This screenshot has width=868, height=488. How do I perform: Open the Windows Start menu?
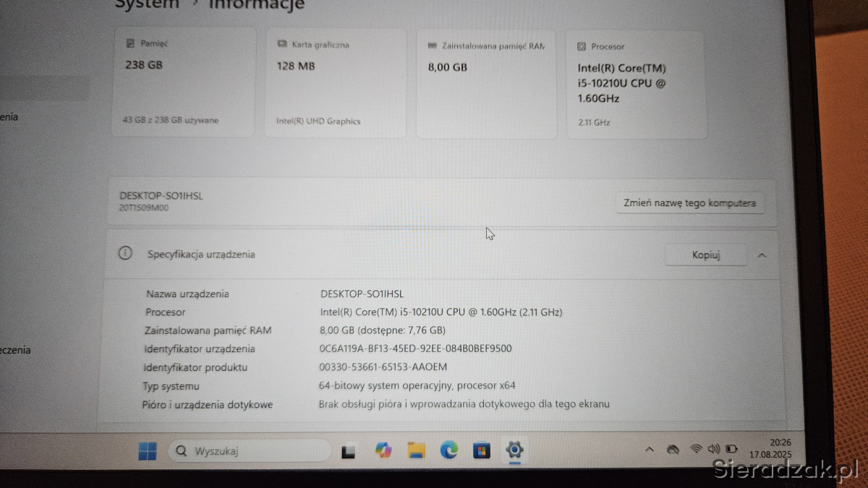coord(148,452)
